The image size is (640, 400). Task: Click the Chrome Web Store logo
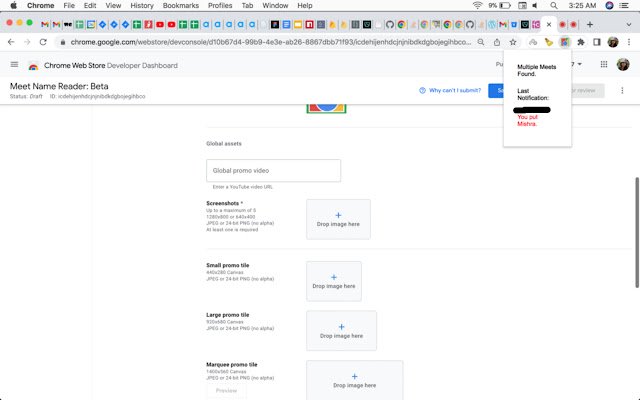coord(33,66)
